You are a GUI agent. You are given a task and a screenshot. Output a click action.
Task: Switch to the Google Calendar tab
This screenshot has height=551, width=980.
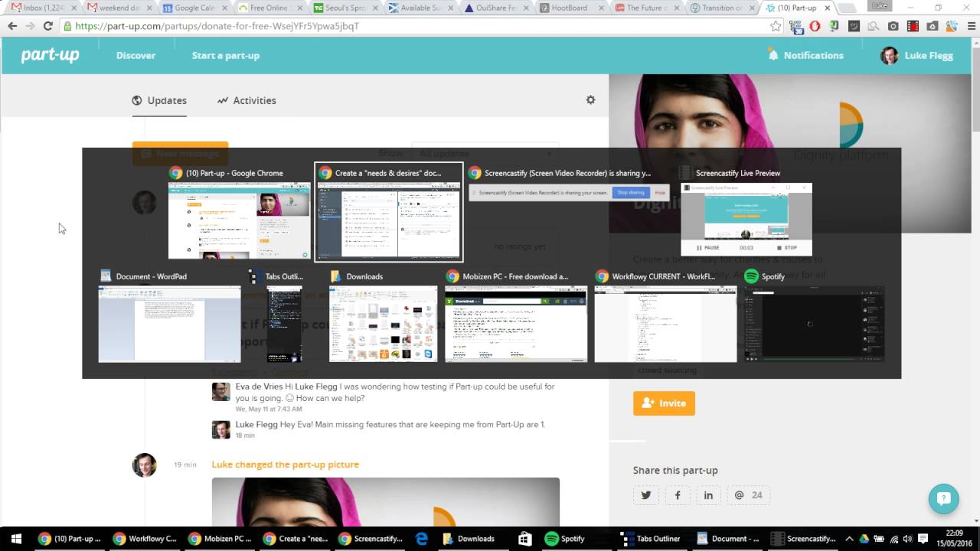pos(194,8)
